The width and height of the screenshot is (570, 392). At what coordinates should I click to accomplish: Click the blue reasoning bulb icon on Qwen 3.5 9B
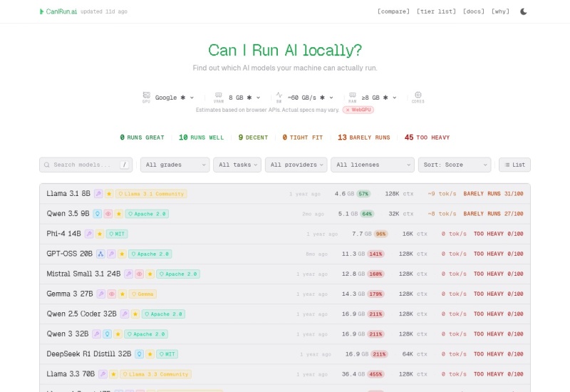[97, 214]
